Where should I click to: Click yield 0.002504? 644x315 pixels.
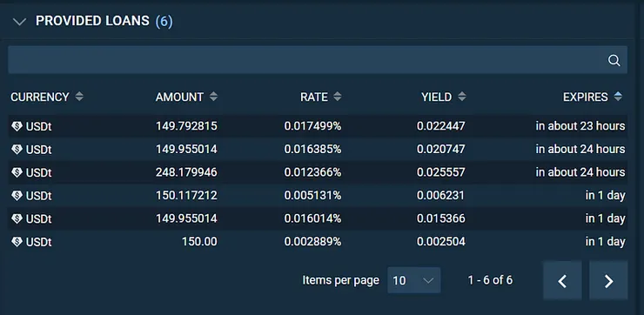pyautogui.click(x=441, y=241)
